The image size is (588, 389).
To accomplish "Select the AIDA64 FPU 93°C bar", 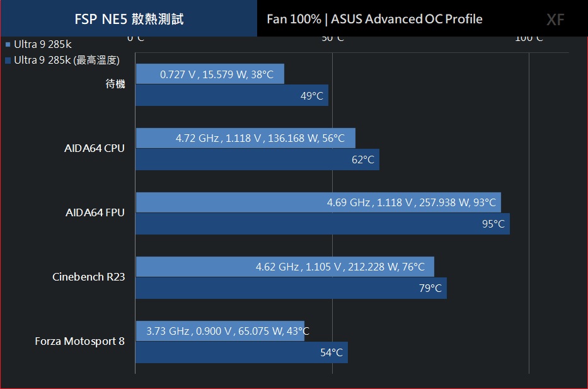I will point(318,202).
